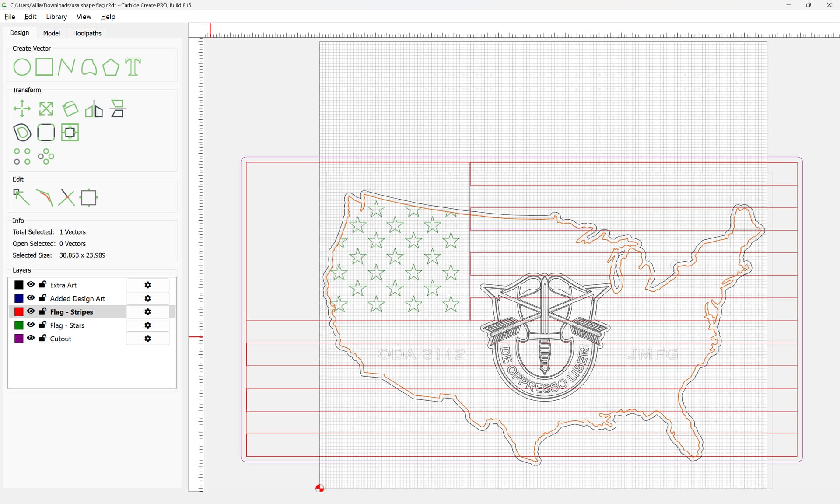Click the blue Added Design Art swatch
The image size is (840, 504).
[x=19, y=298]
